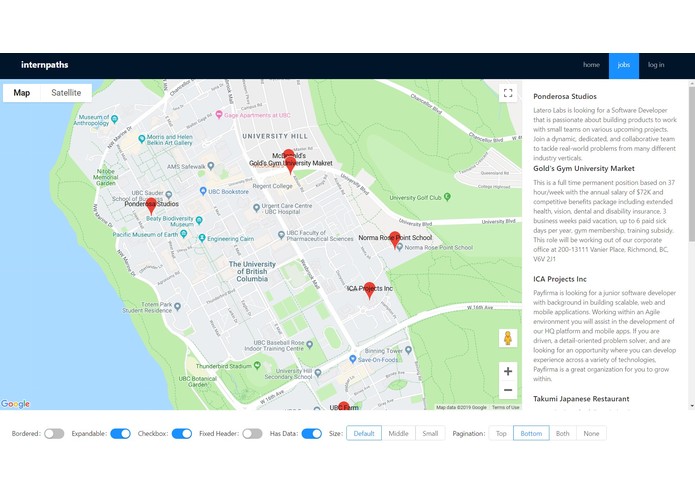Click the UBC Baseball Rose Indoor Training Centre marker
This screenshot has width=695, height=494.
pos(309,344)
